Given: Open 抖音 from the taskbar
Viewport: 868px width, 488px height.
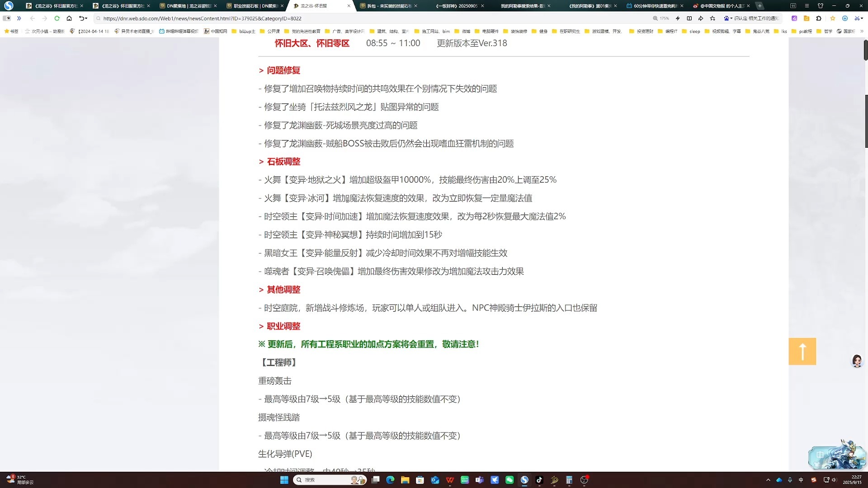Looking at the screenshot, I should coord(540,480).
